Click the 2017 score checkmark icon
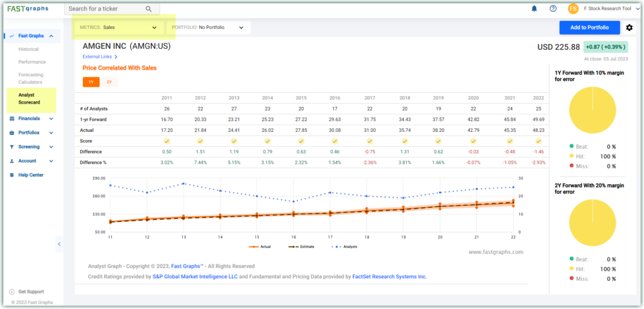 point(370,141)
